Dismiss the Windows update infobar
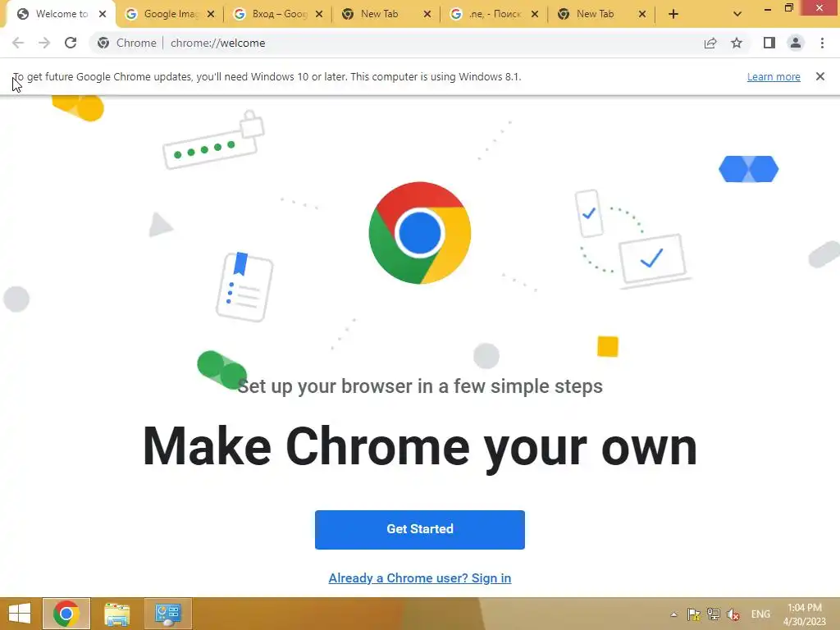840x630 pixels. pyautogui.click(x=819, y=76)
